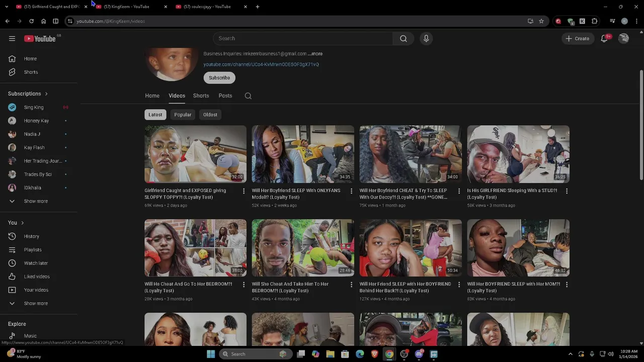Start voice search with the microphone
This screenshot has width=644, height=362.
click(426, 39)
